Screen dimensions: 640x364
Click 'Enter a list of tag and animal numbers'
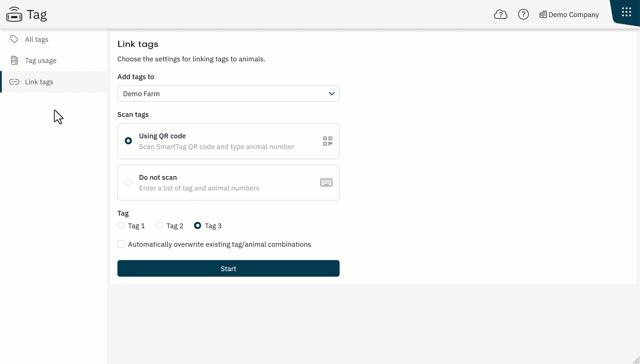199,188
